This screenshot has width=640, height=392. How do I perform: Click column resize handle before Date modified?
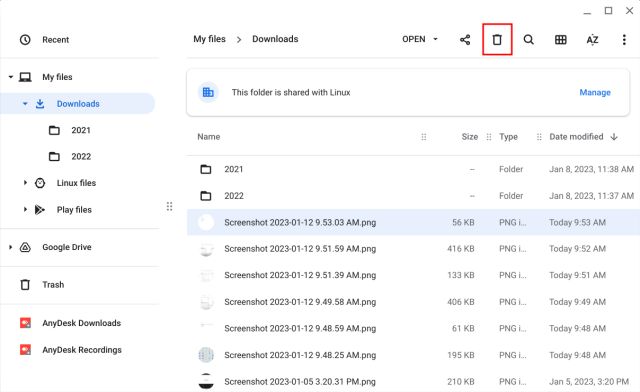539,137
